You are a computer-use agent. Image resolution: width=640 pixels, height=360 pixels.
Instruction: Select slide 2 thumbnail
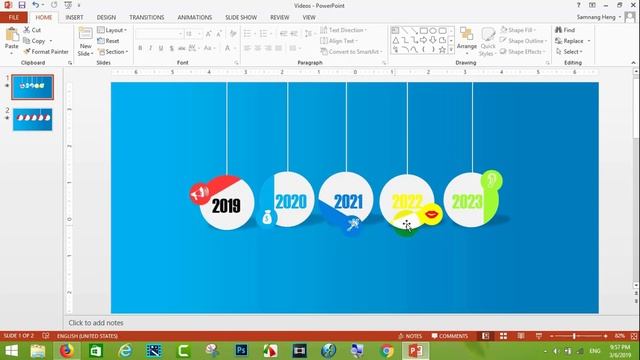click(33, 120)
